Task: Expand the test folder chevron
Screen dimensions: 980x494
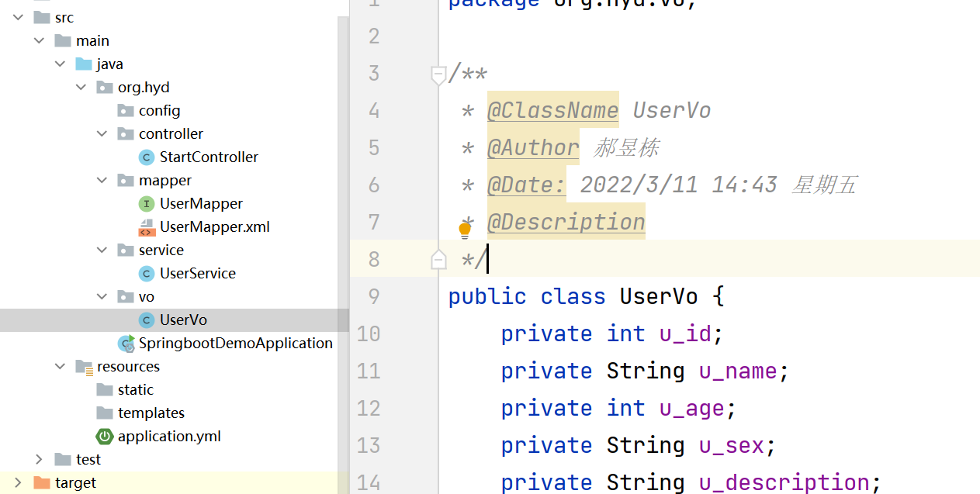Action: click(39, 459)
